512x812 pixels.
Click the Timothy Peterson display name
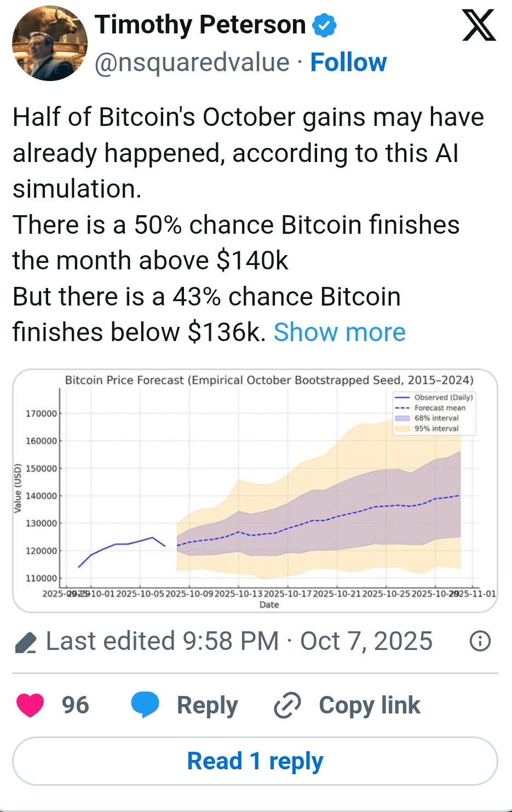[200, 25]
